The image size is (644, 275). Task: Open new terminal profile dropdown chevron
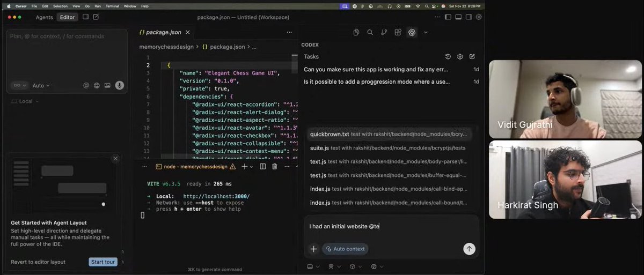point(251,167)
